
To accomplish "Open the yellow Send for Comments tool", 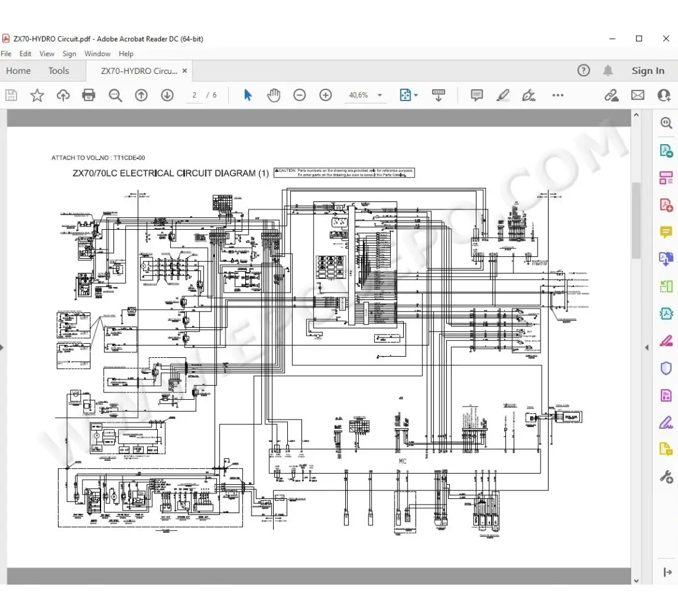I will 666,450.
